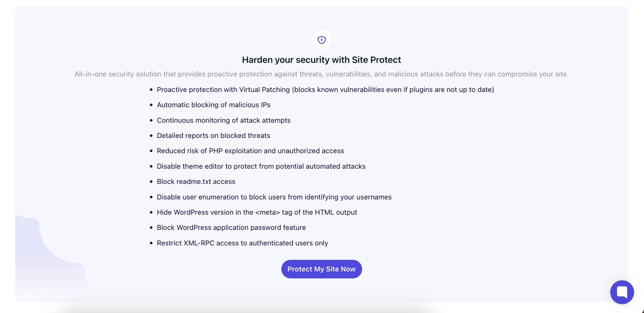Select the Detailed reports on blocked threats item
This screenshot has height=313, width=644.
[213, 135]
